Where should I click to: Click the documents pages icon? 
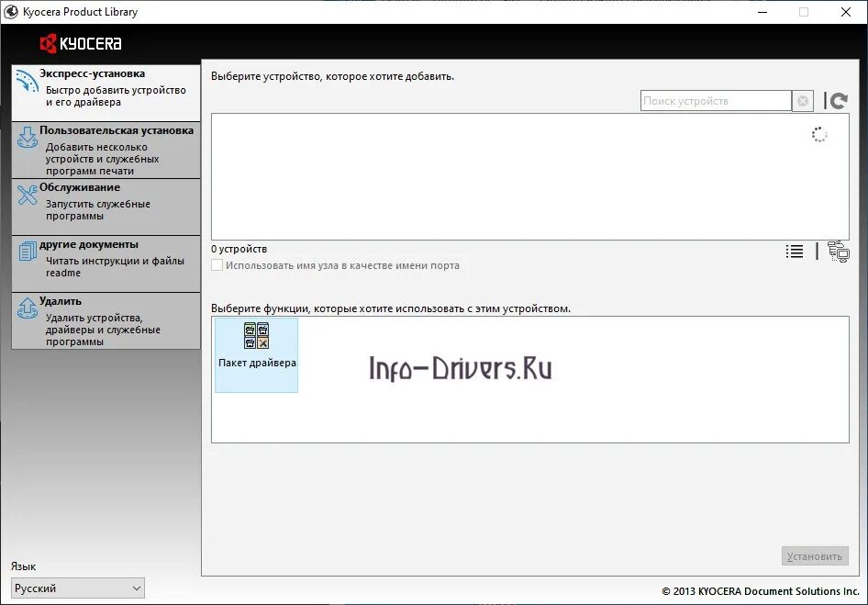pos(28,251)
